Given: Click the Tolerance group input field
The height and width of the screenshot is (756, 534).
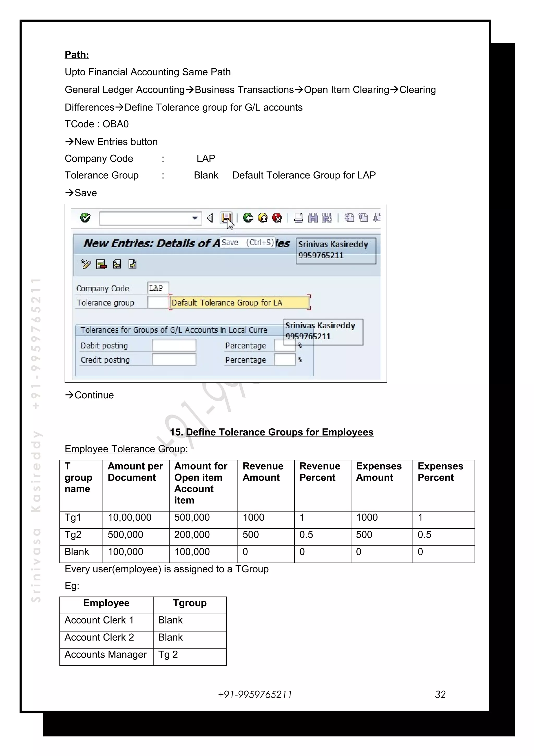Looking at the screenshot, I should tap(157, 302).
